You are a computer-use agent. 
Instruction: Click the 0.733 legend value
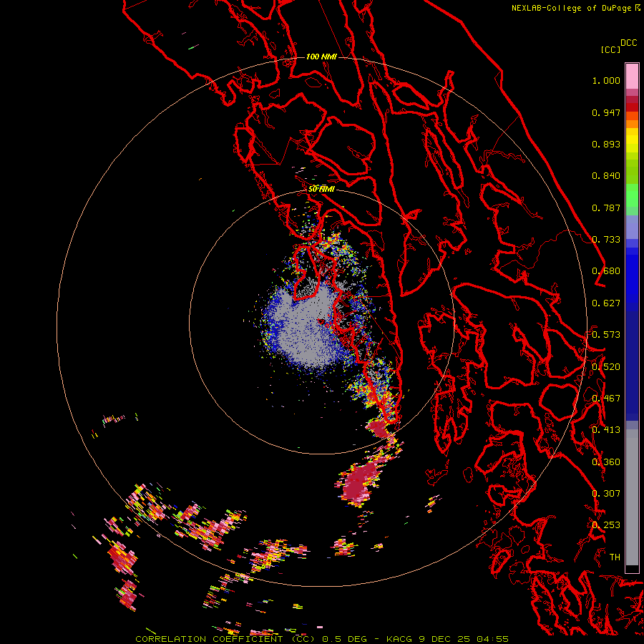[606, 240]
